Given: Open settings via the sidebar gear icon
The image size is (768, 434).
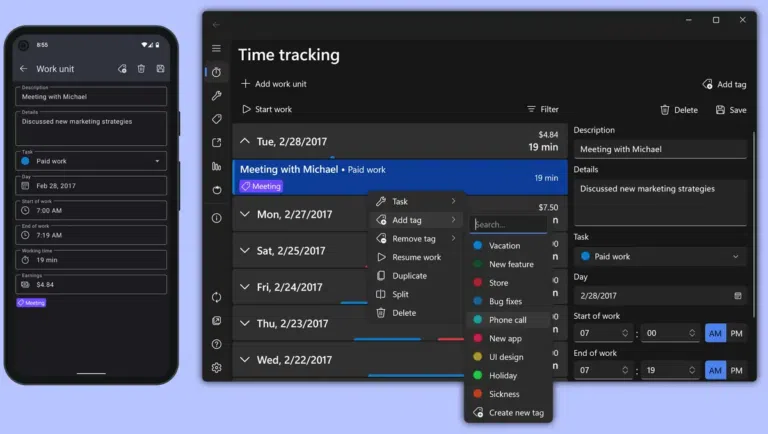Looking at the screenshot, I should pos(216,368).
